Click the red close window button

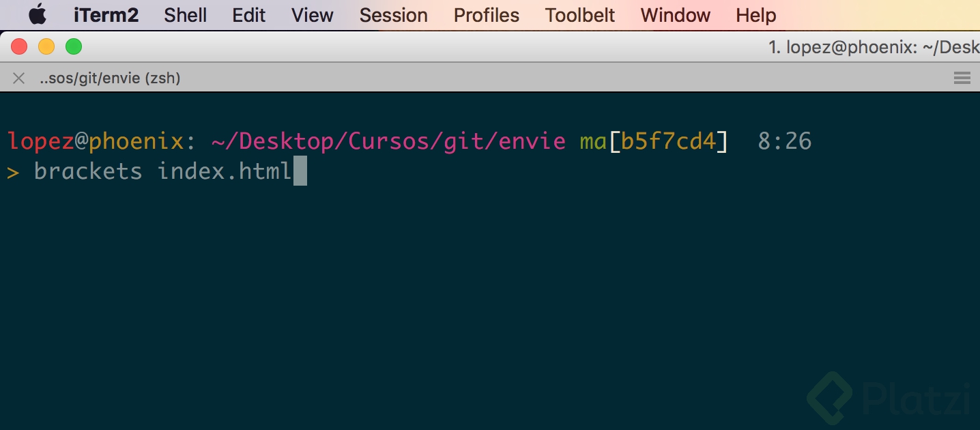point(19,47)
